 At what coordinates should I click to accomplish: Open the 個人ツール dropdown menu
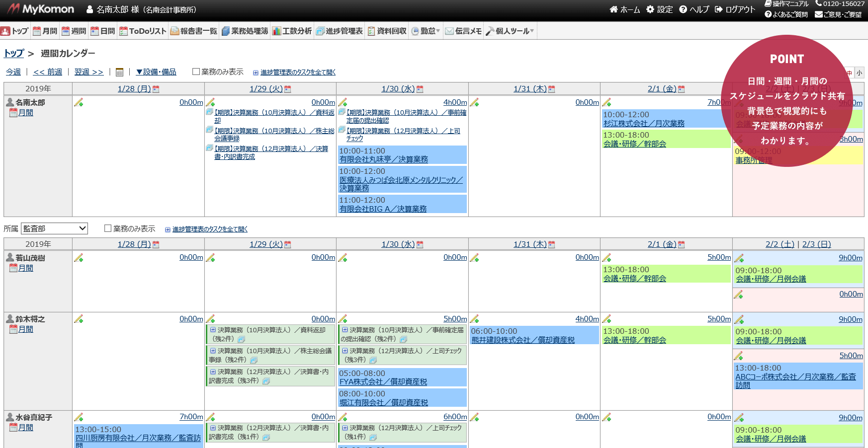pyautogui.click(x=510, y=31)
